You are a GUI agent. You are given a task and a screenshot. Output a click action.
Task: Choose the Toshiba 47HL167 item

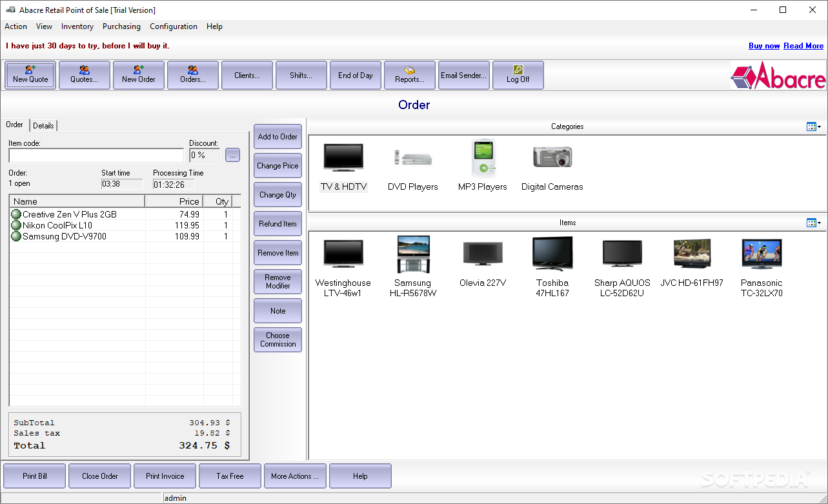pos(552,267)
